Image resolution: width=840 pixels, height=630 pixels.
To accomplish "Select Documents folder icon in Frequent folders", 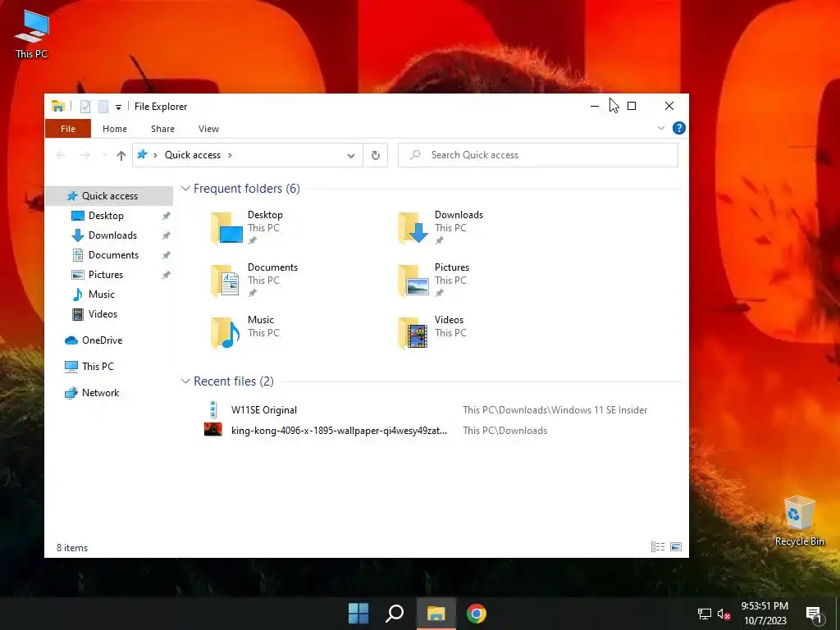I will pos(226,281).
